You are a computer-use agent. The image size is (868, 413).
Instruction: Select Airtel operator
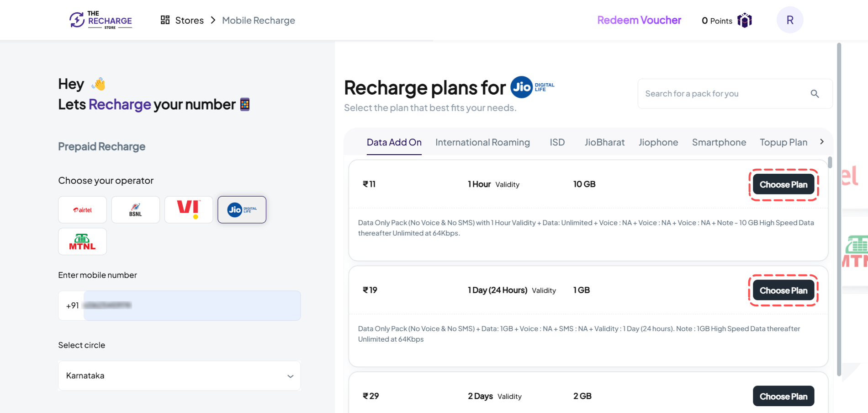coord(82,209)
